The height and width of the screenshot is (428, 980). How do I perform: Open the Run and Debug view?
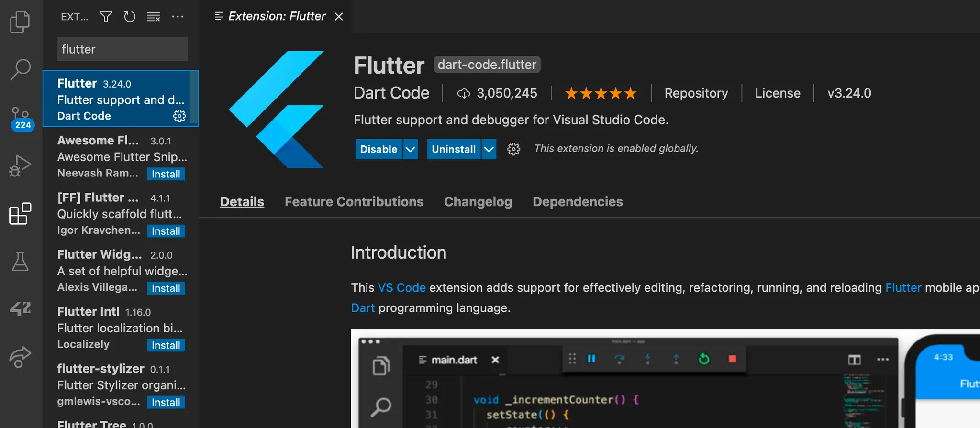point(20,165)
